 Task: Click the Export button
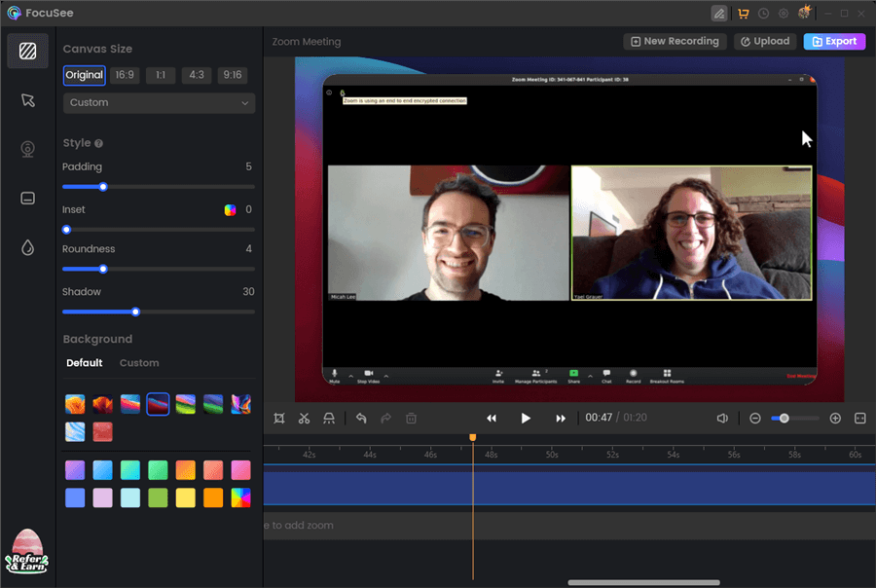[x=835, y=41]
